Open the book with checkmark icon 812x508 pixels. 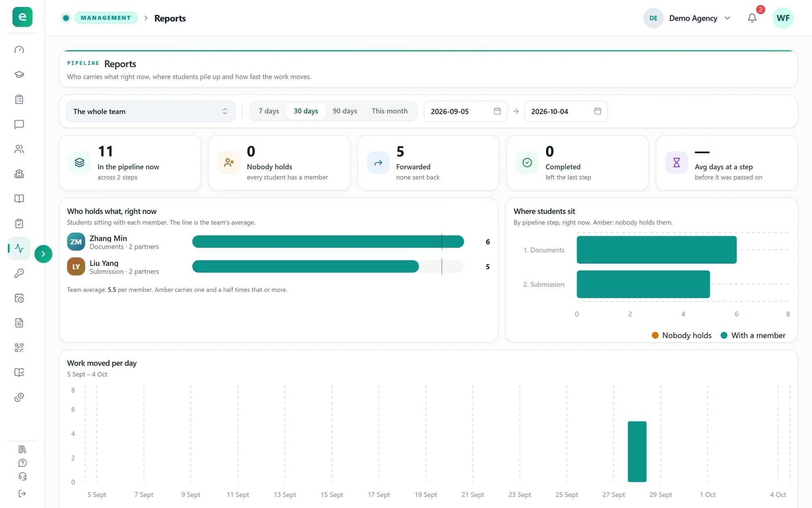click(x=19, y=372)
